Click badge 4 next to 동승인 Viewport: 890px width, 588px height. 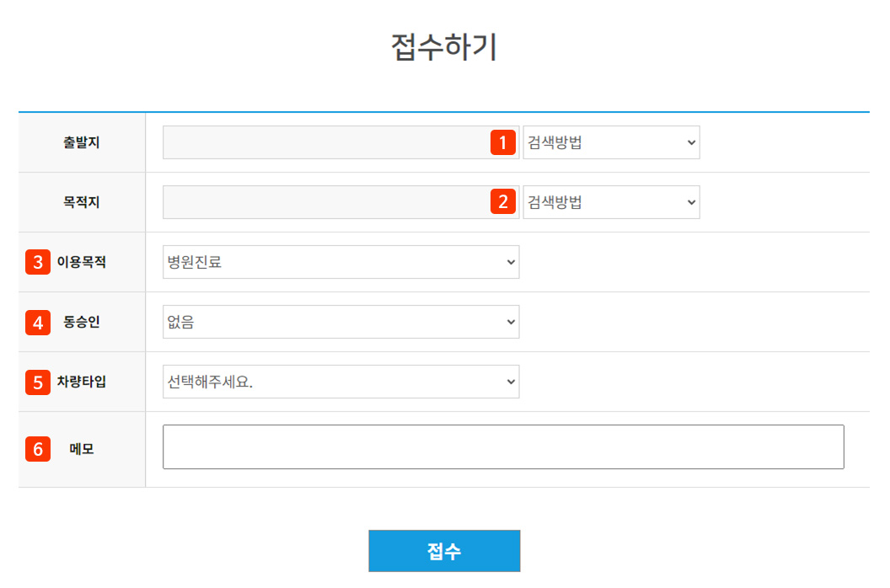(37, 322)
